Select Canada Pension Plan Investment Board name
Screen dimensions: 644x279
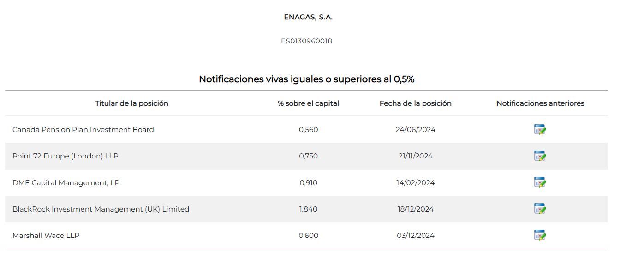pos(83,130)
